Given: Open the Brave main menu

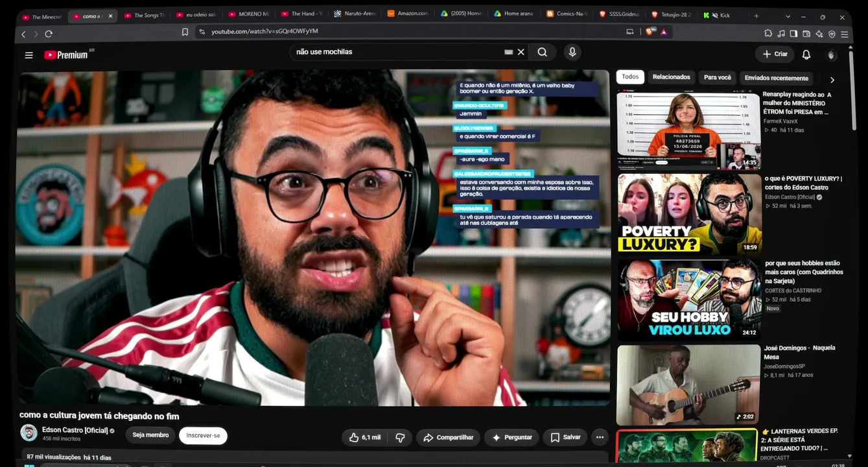Looking at the screenshot, I should coord(845,34).
